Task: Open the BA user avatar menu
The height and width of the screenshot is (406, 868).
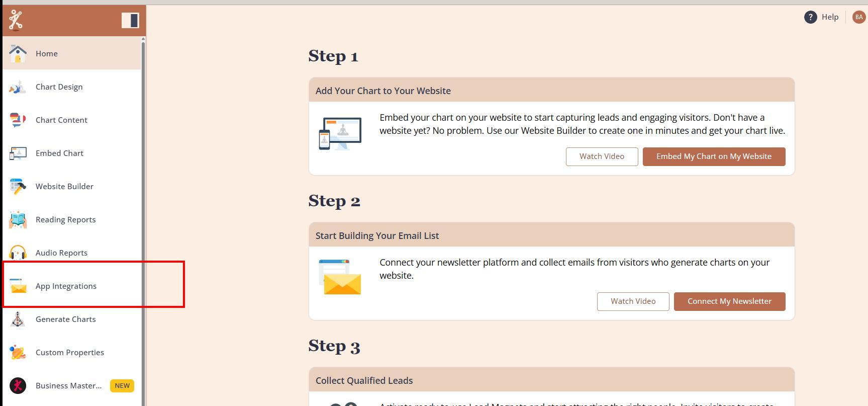Action: 858,17
